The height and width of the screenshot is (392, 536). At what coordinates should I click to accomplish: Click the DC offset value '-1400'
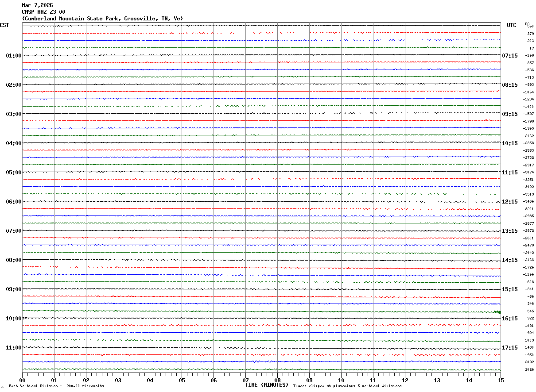528,107
